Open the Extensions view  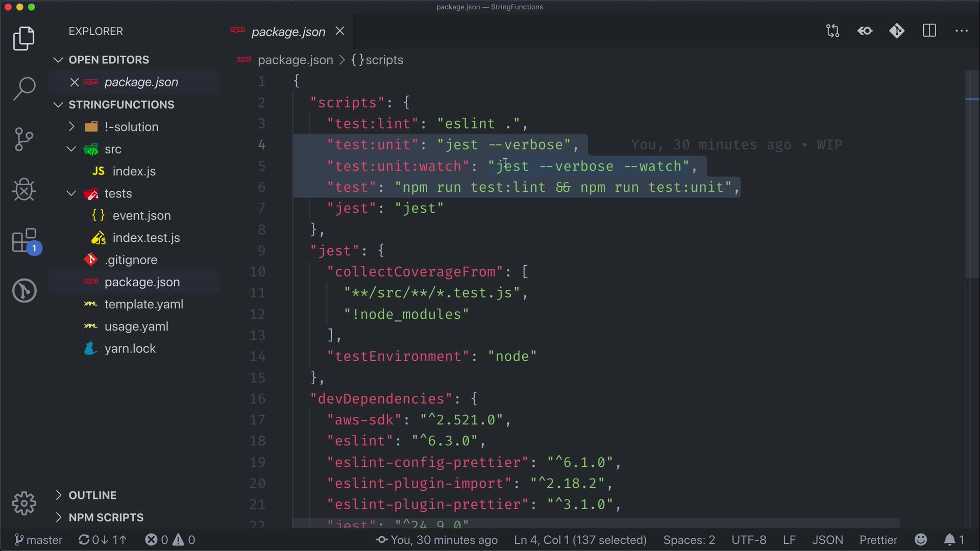[24, 240]
